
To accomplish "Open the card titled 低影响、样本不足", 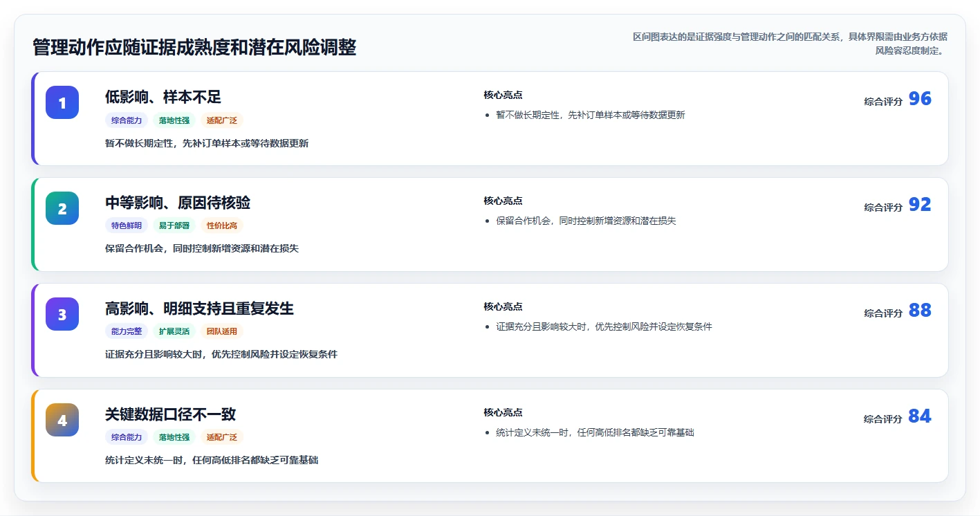I will point(490,118).
